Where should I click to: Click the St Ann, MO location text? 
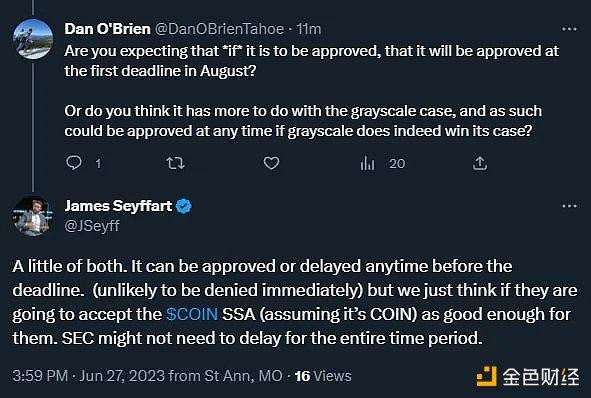[243, 376]
